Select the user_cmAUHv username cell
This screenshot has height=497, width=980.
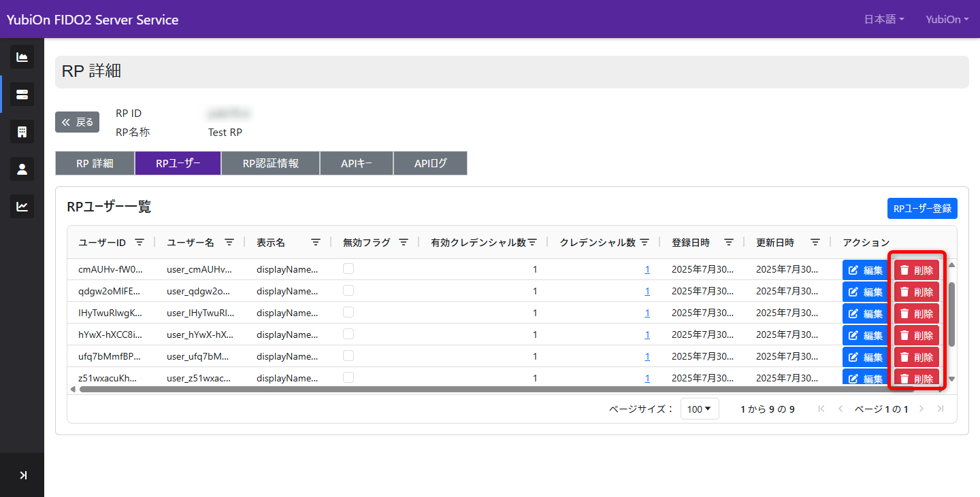point(200,269)
